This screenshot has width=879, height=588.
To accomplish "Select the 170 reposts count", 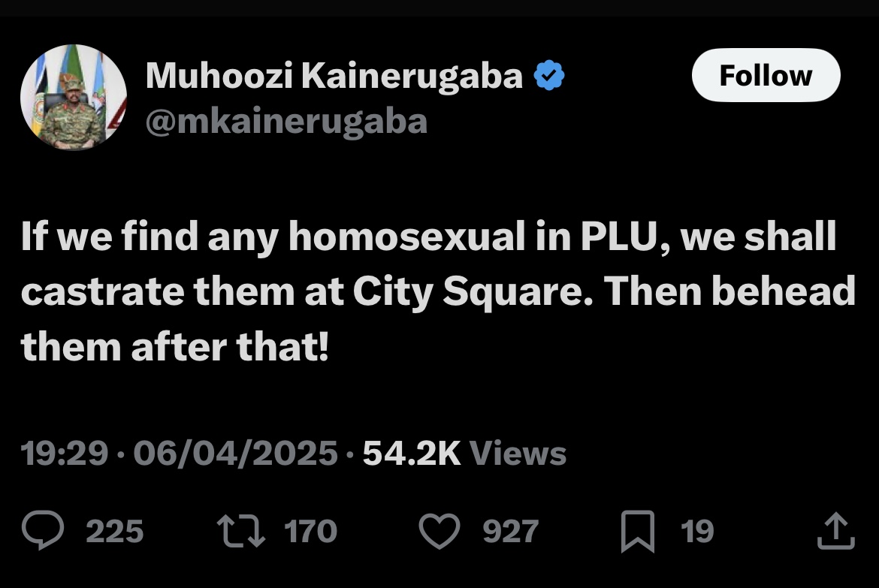I will coord(310,532).
